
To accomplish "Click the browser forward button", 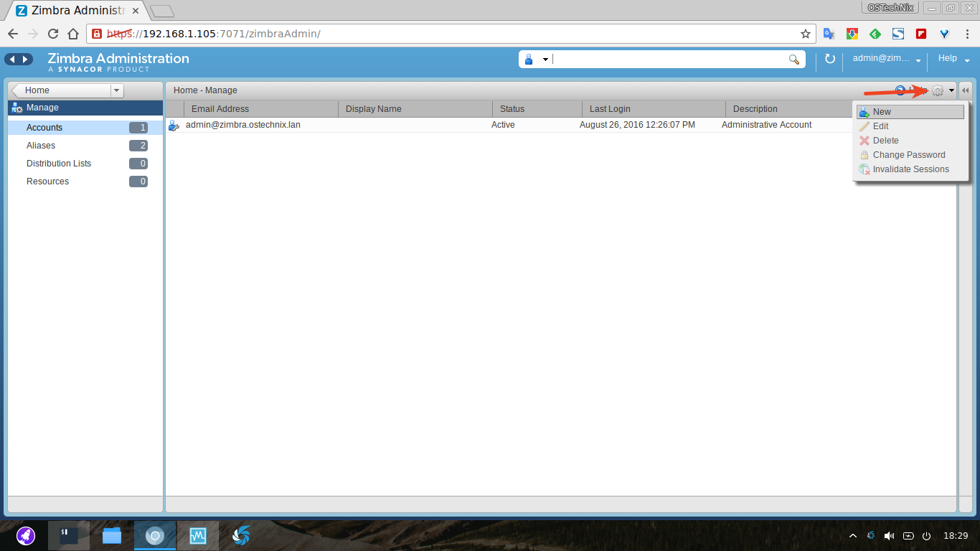I will point(33,34).
